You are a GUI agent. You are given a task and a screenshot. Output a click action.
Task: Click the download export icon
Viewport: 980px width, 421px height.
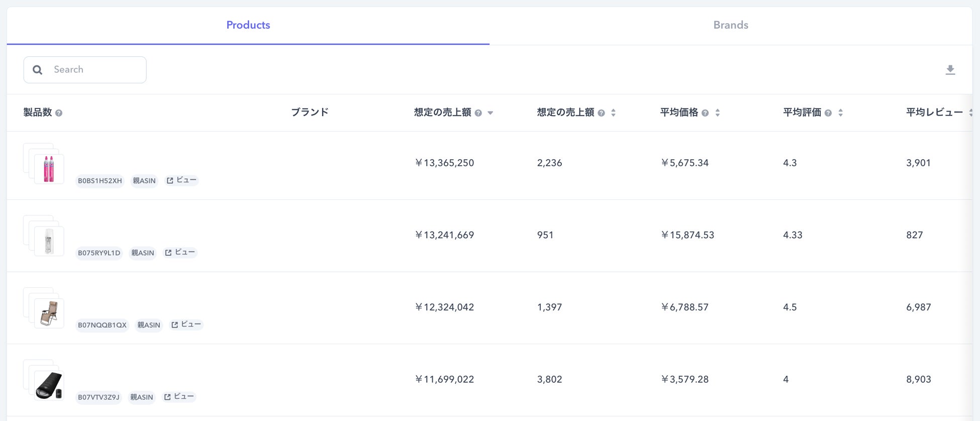950,70
